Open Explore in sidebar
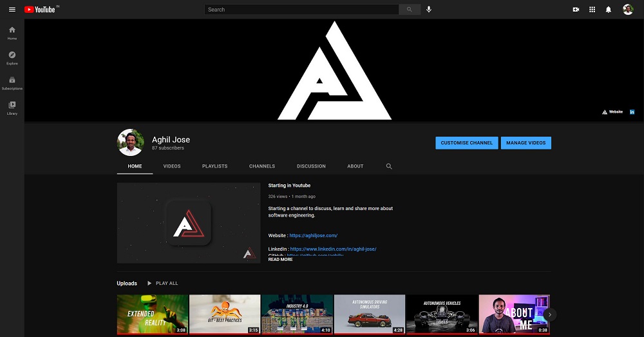 point(12,59)
